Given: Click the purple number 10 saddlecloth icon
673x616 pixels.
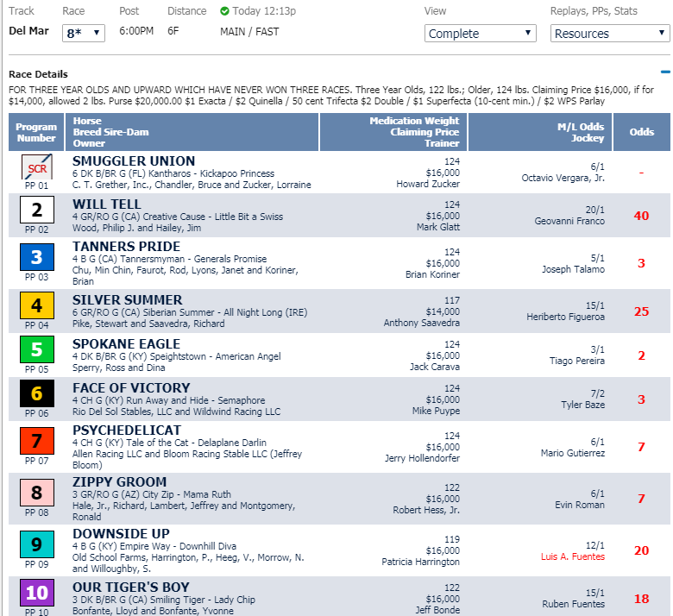Looking at the screenshot, I should (36, 593).
